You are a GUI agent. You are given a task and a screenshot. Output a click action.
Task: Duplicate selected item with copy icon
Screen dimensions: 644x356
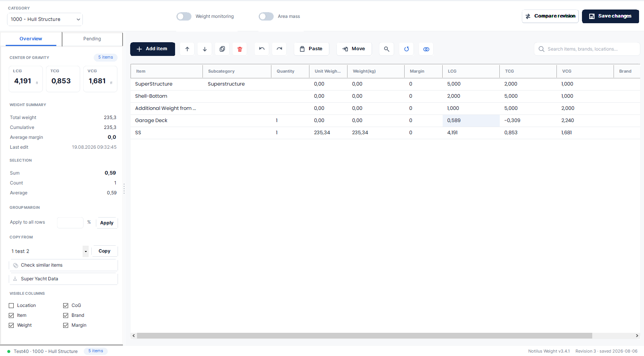click(222, 49)
